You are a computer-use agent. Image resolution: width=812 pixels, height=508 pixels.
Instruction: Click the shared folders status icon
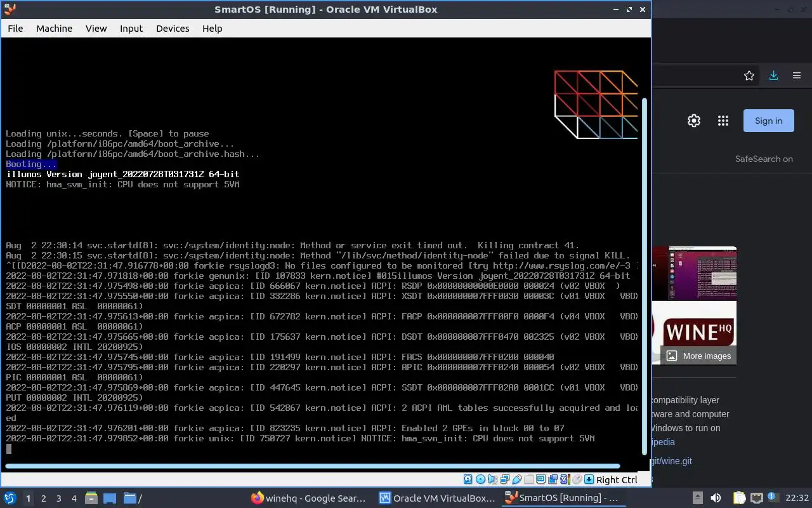tap(529, 479)
